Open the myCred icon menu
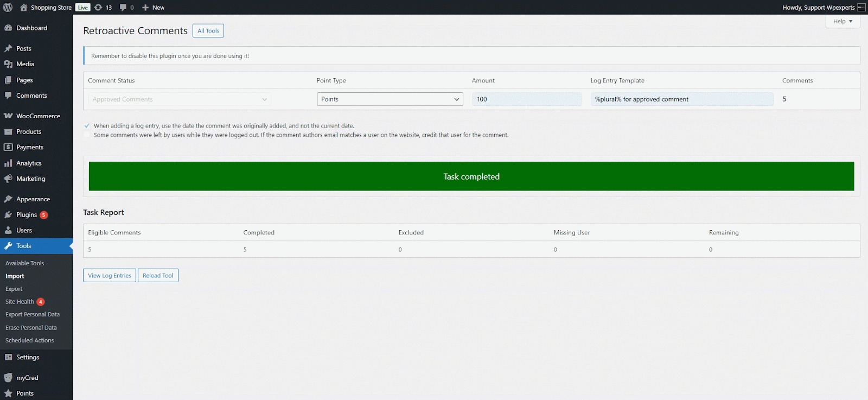 (x=8, y=378)
